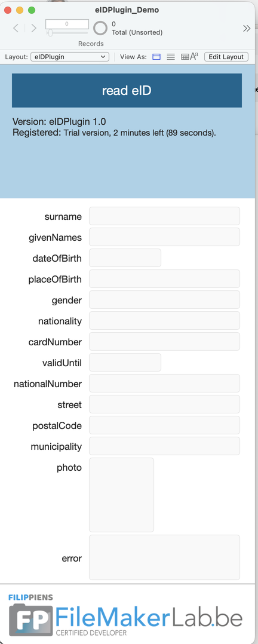The image size is (258, 644).
Task: Click the dateOfBirth field
Action: coord(125,258)
